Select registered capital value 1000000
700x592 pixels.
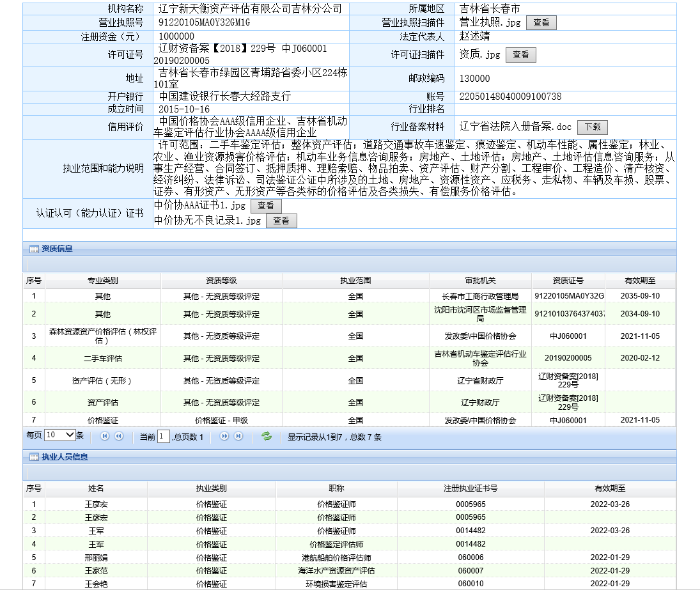pos(176,36)
